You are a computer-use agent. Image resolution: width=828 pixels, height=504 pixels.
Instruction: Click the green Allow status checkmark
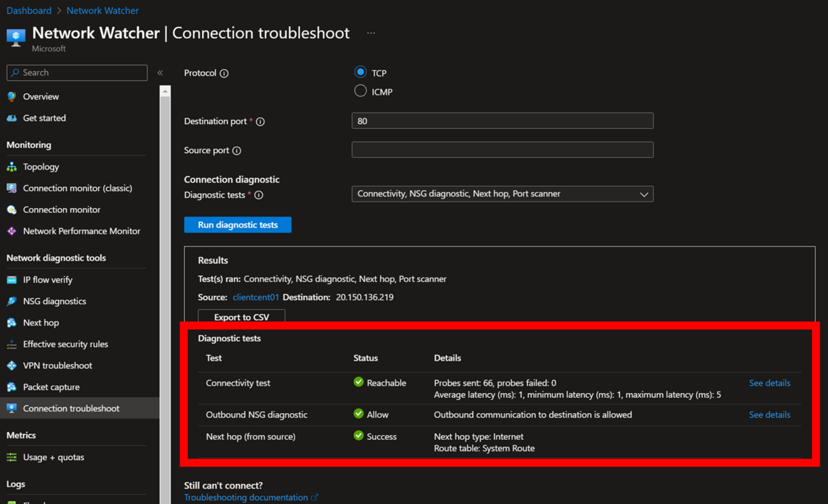pos(359,414)
